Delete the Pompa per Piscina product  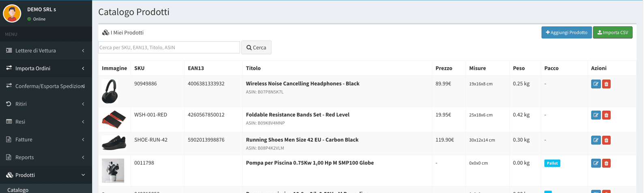click(x=606, y=163)
